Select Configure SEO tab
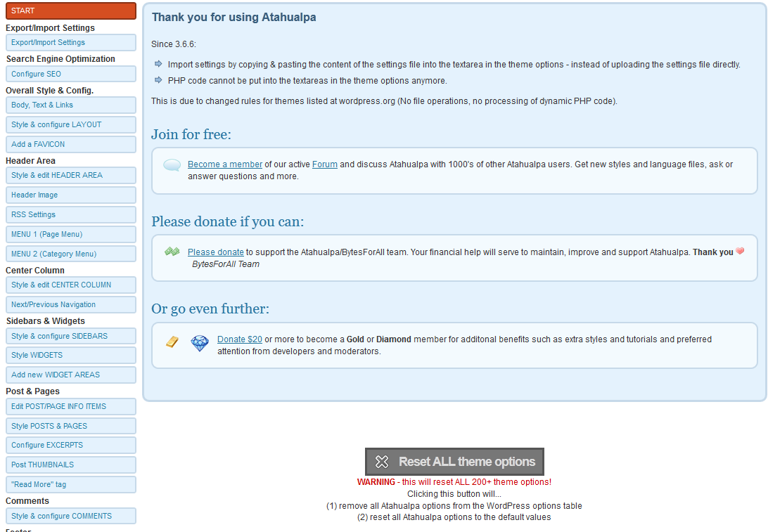 click(x=71, y=74)
